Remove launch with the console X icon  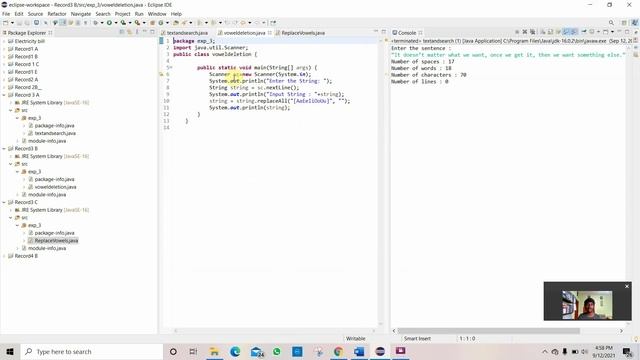[x=524, y=32]
